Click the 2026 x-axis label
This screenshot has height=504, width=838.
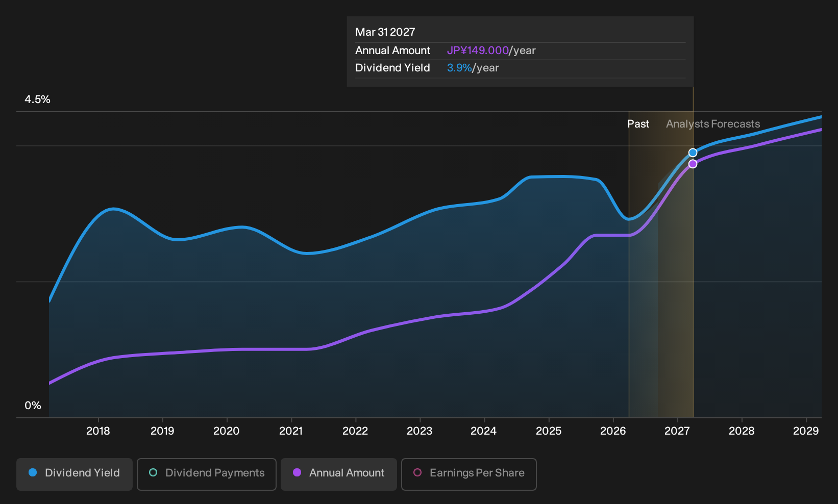613,431
